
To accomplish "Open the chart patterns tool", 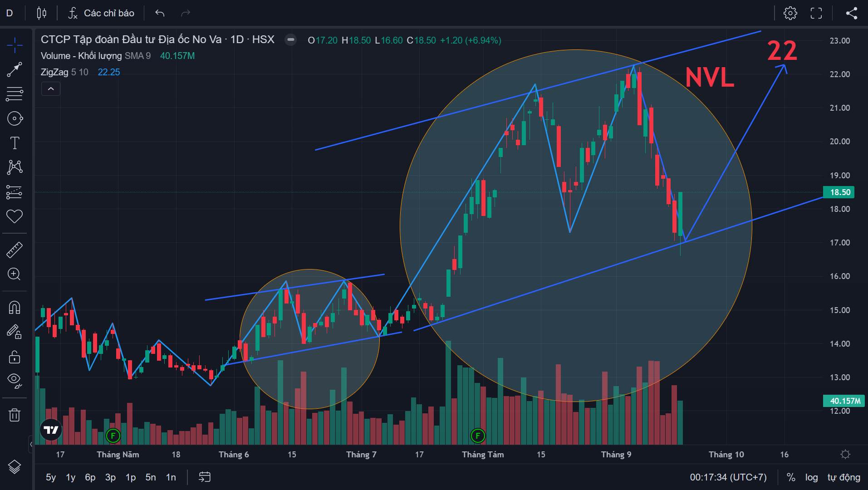I will (x=15, y=167).
